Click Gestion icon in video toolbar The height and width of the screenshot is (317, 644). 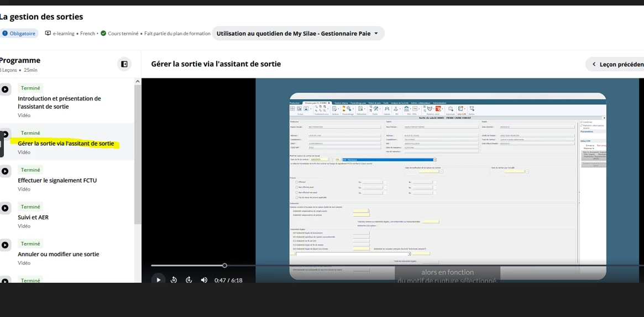click(x=334, y=109)
